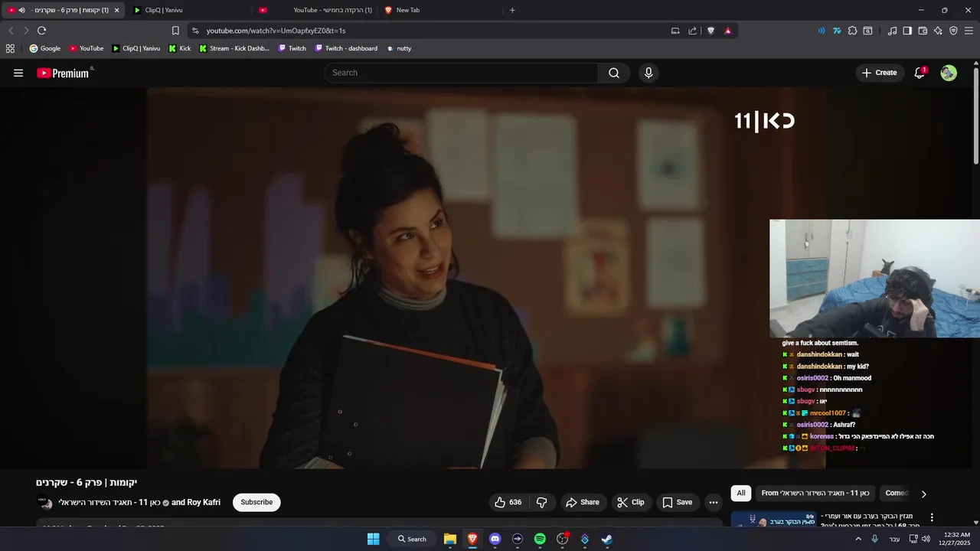Open the Stream - Kick Dashboard bookmark

pyautogui.click(x=234, y=48)
